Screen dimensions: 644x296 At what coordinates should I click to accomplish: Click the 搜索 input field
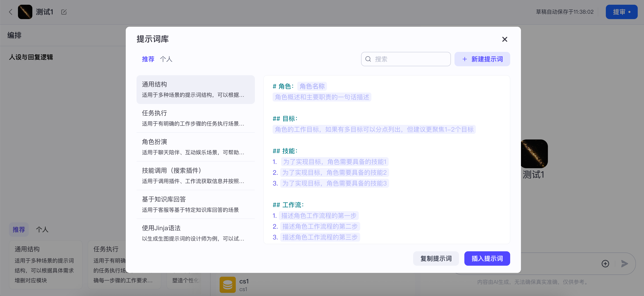click(x=410, y=59)
